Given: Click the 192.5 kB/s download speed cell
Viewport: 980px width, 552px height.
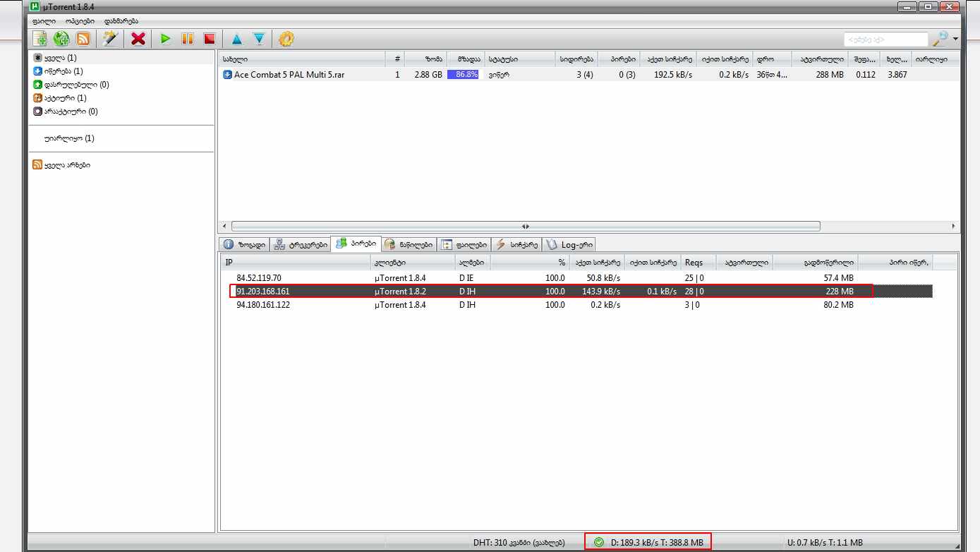Looking at the screenshot, I should [x=672, y=74].
